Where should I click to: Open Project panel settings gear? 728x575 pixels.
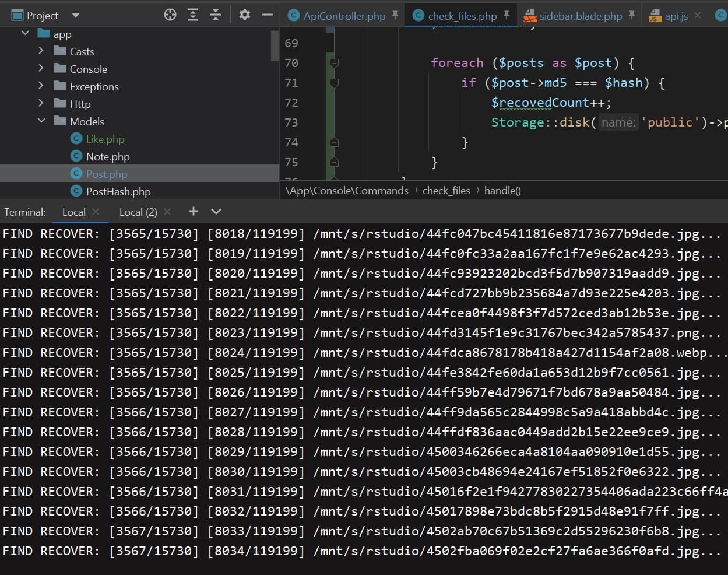pos(245,15)
